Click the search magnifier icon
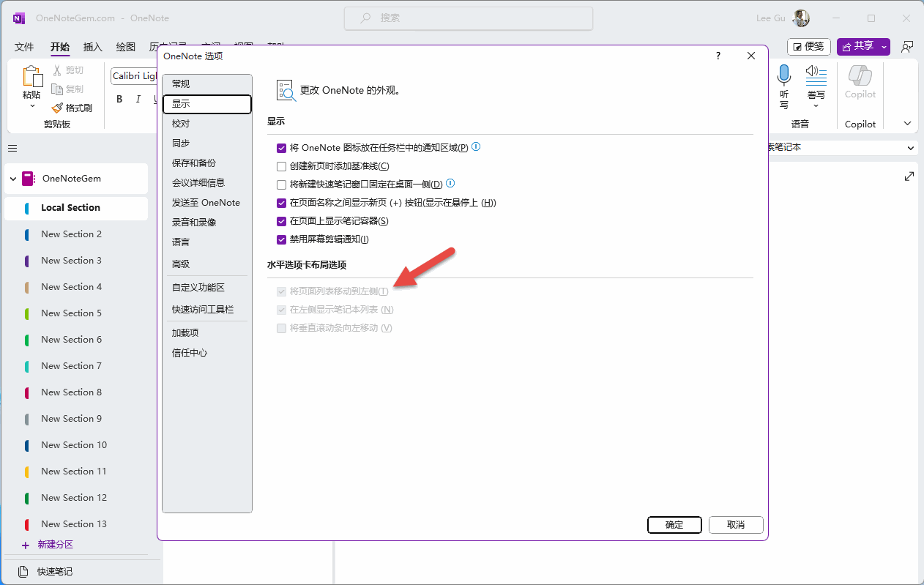This screenshot has height=585, width=924. click(x=366, y=18)
